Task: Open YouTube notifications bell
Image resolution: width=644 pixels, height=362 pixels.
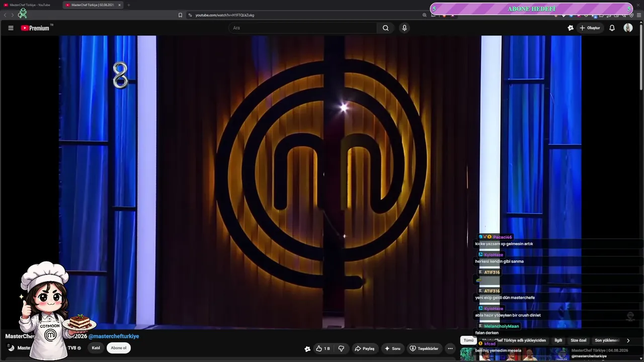Action: click(x=612, y=28)
